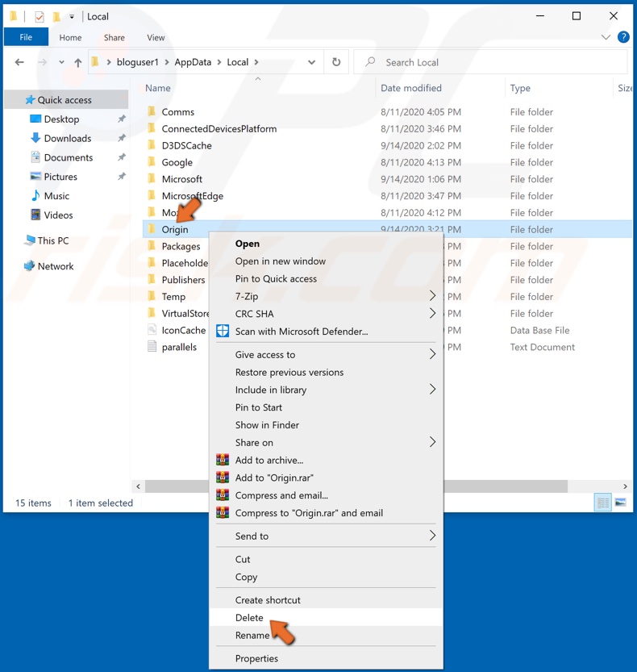Click the Forward navigation arrow
Image resolution: width=637 pixels, height=672 pixels.
tap(42, 63)
